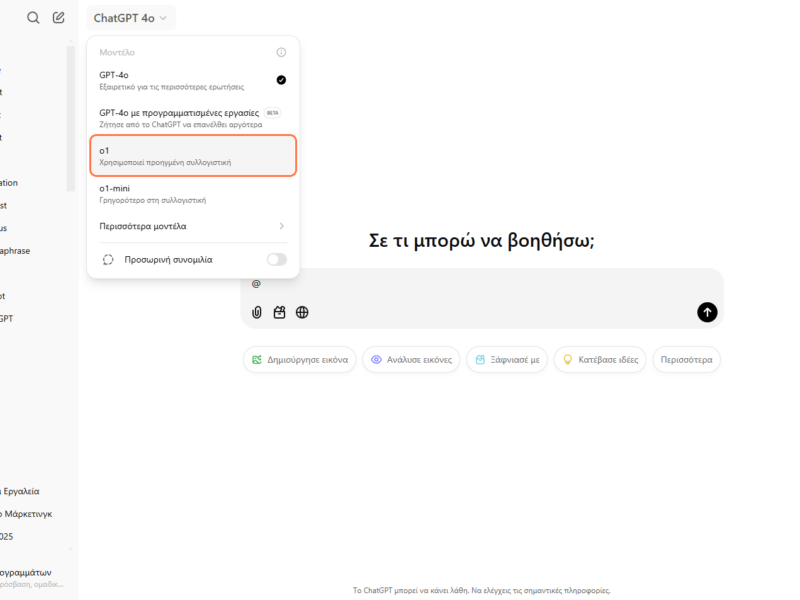Start a new chat with the compose icon
This screenshot has width=800, height=600.
59,18
